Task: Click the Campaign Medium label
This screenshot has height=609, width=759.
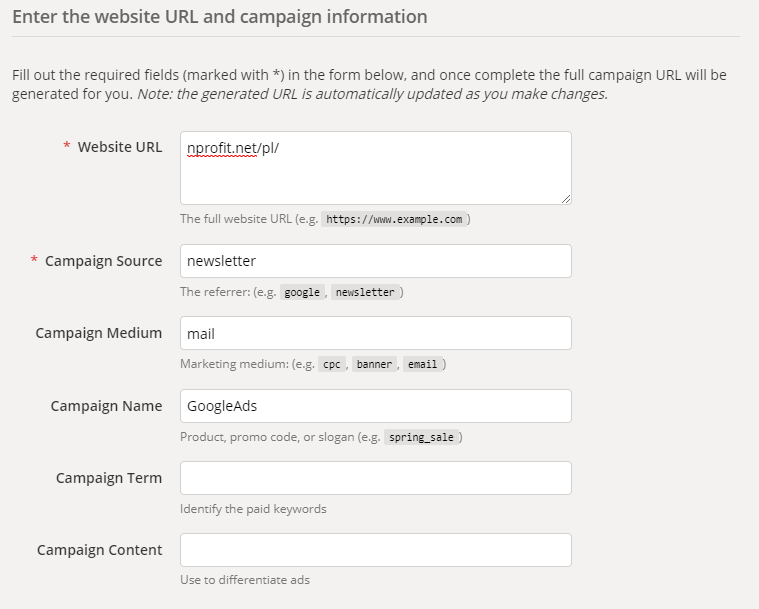Action: [98, 333]
